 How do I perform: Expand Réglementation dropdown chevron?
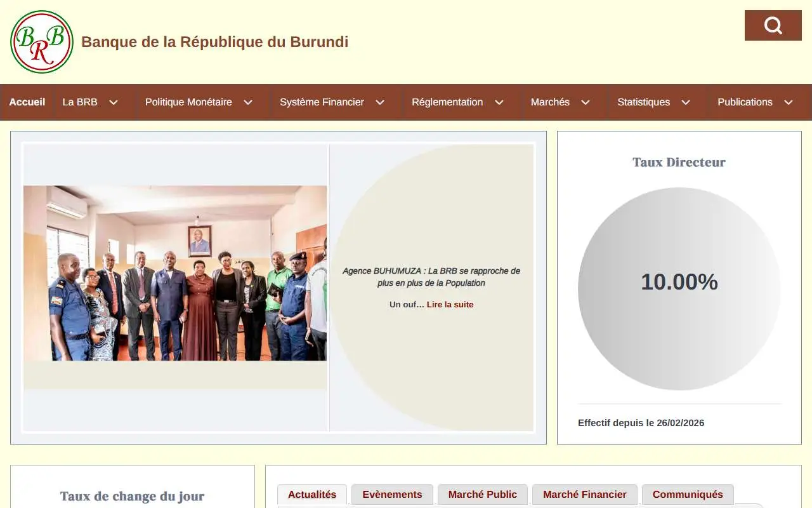click(499, 102)
